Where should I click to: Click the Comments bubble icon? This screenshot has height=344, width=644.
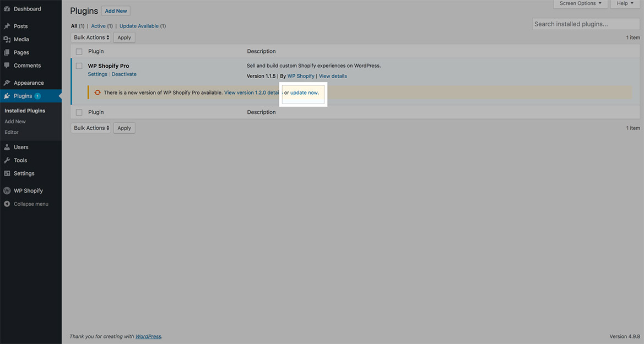[7, 65]
